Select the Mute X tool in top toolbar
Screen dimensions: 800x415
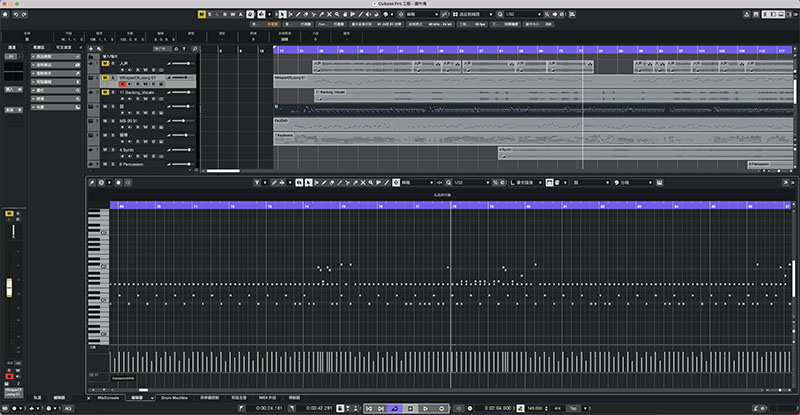pyautogui.click(x=329, y=14)
